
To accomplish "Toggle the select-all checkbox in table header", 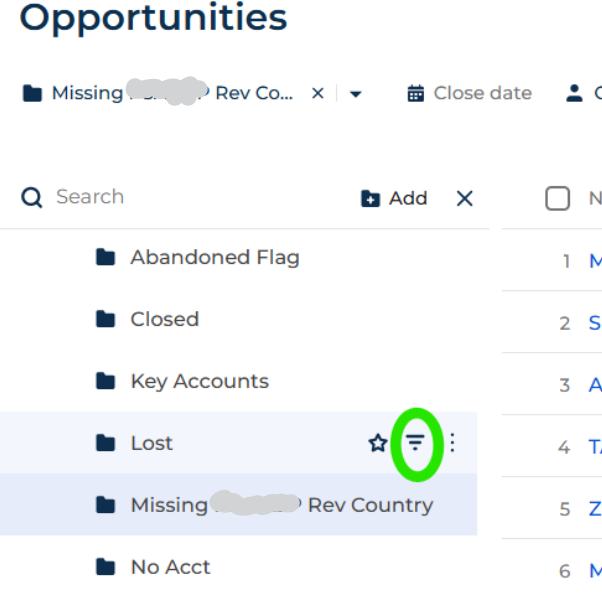I will click(x=557, y=198).
